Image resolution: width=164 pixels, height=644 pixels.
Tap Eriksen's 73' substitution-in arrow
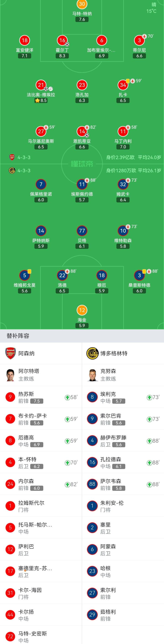[x=149, y=397]
